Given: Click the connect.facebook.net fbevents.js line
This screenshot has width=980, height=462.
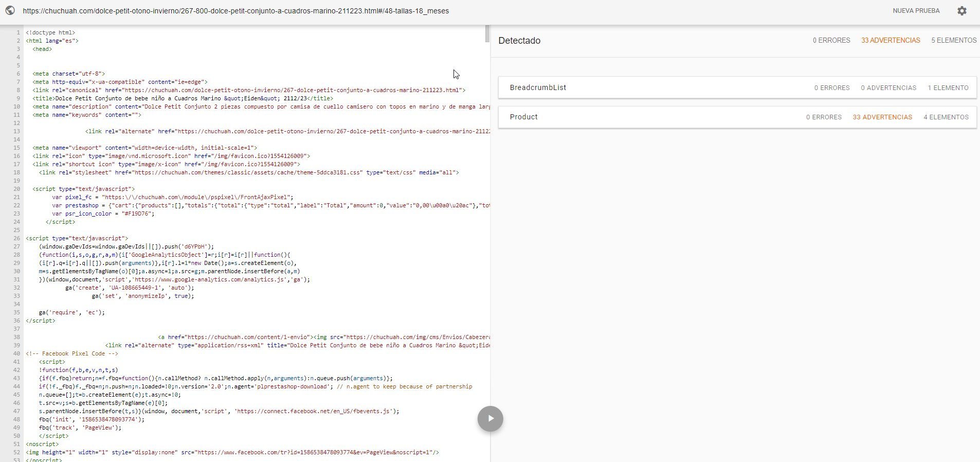Looking at the screenshot, I should point(219,411).
